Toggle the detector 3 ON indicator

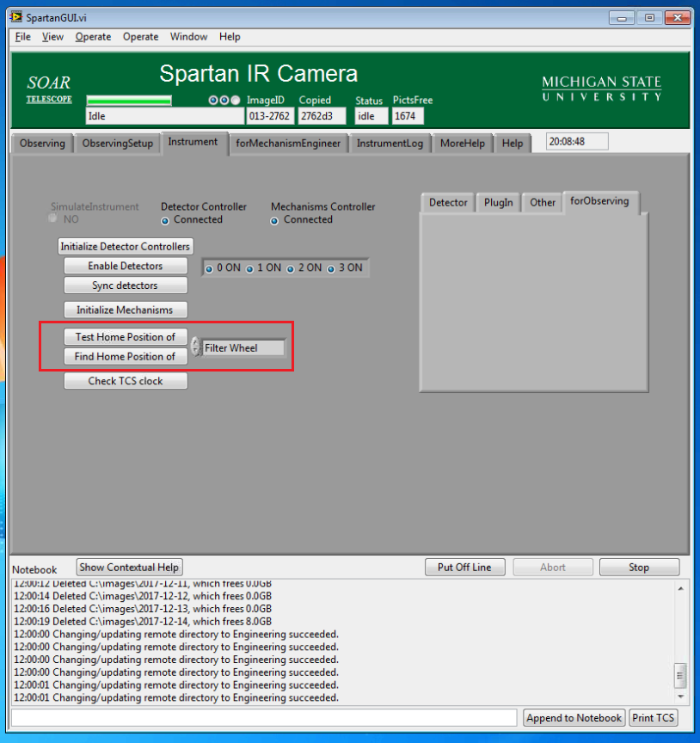331,268
